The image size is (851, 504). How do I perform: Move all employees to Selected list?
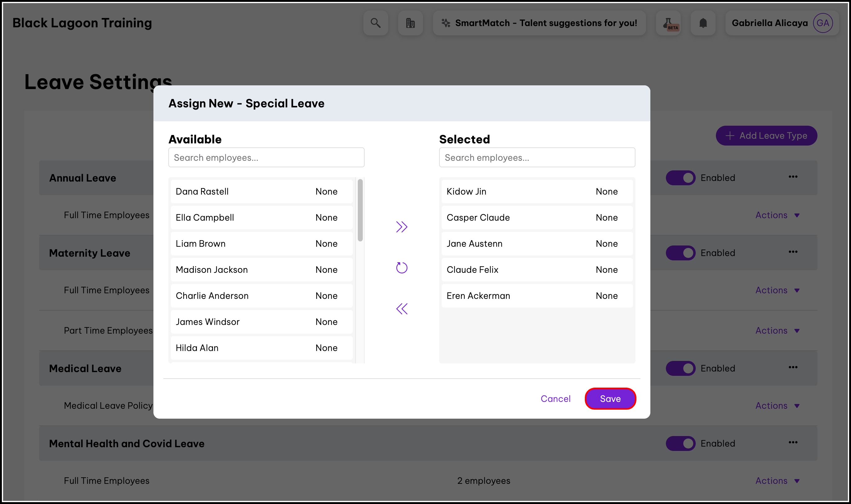pyautogui.click(x=401, y=227)
